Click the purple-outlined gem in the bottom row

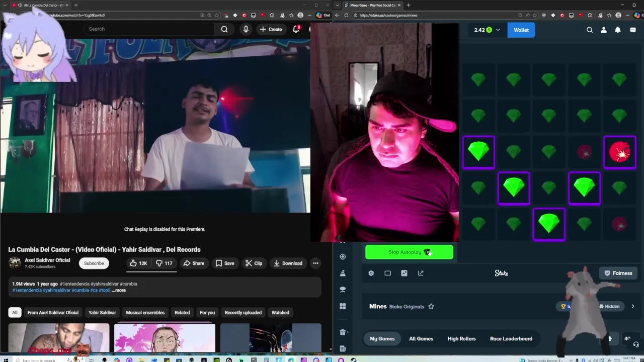pyautogui.click(x=549, y=224)
